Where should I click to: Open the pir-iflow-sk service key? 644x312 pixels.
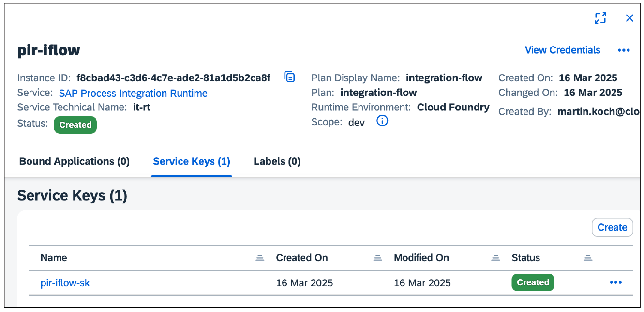point(65,283)
